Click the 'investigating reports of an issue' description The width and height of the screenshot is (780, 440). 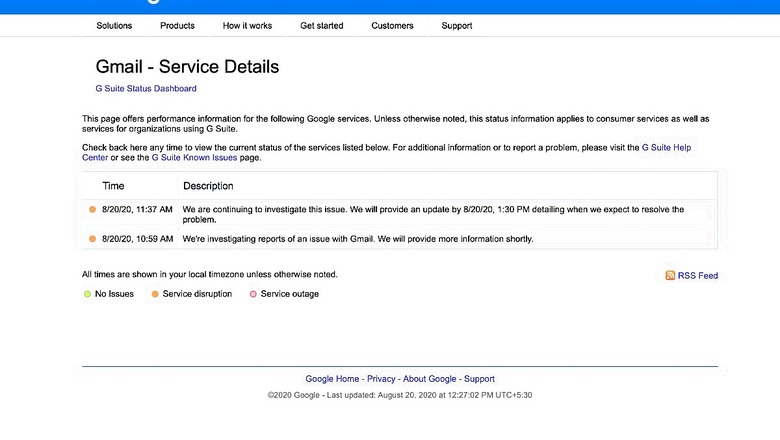[358, 239]
